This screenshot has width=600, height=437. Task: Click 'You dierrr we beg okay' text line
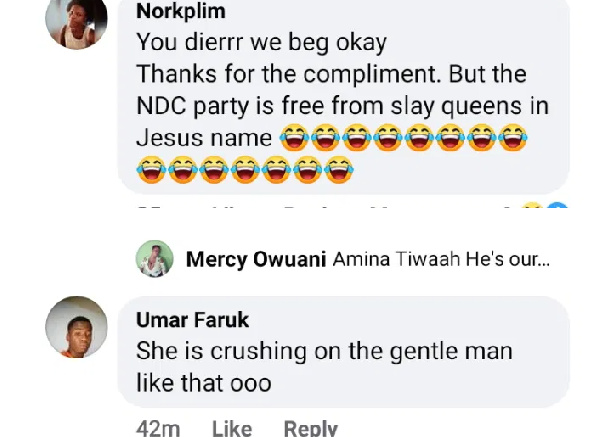coord(261,45)
